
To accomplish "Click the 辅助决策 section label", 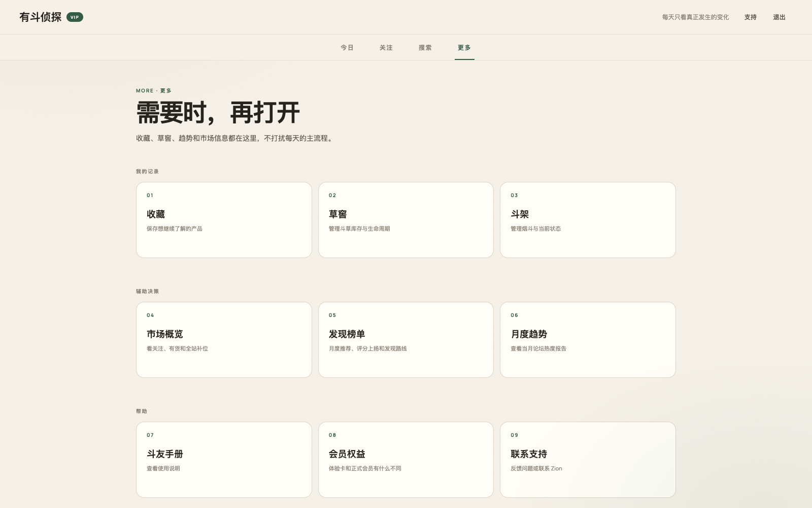I will (x=147, y=292).
